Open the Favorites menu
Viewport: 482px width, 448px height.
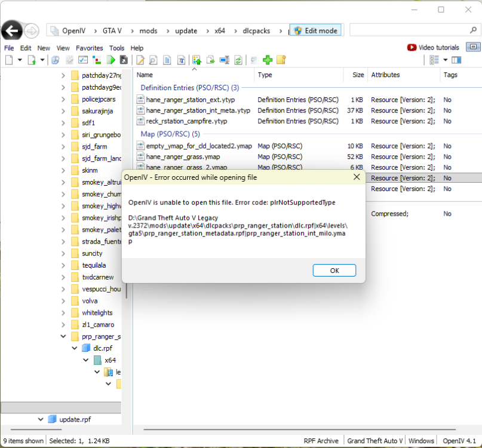[89, 48]
